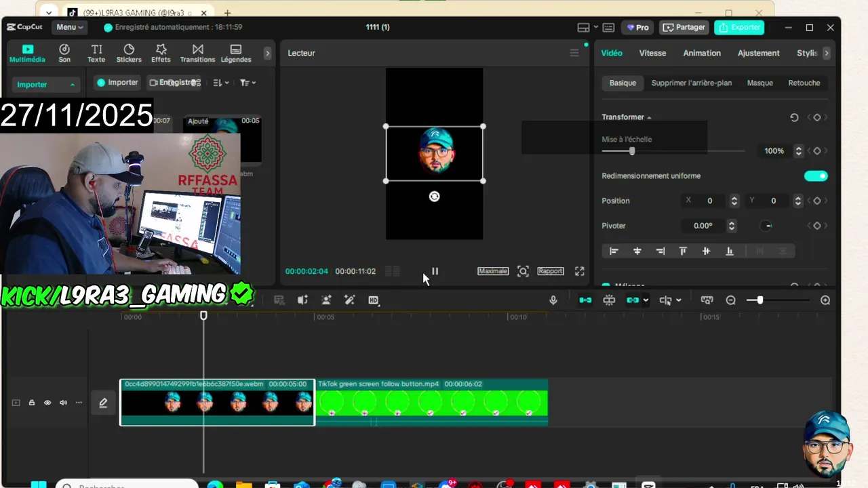Zoom in the timeline
Image resolution: width=868 pixels, height=488 pixels.
click(825, 300)
